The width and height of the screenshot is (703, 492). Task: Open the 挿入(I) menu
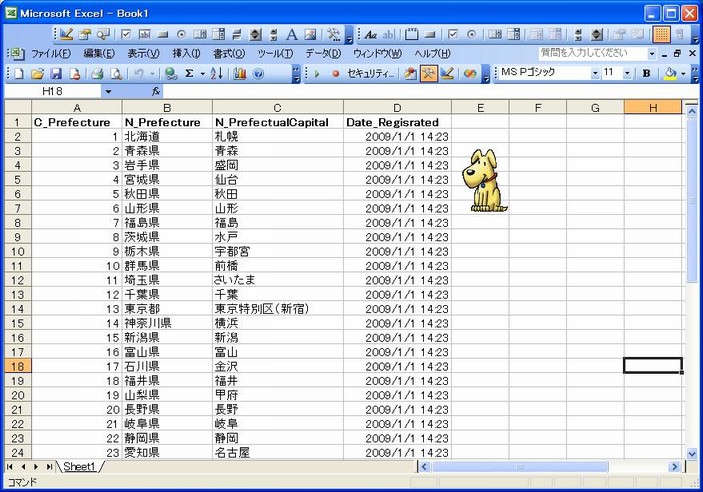(187, 53)
